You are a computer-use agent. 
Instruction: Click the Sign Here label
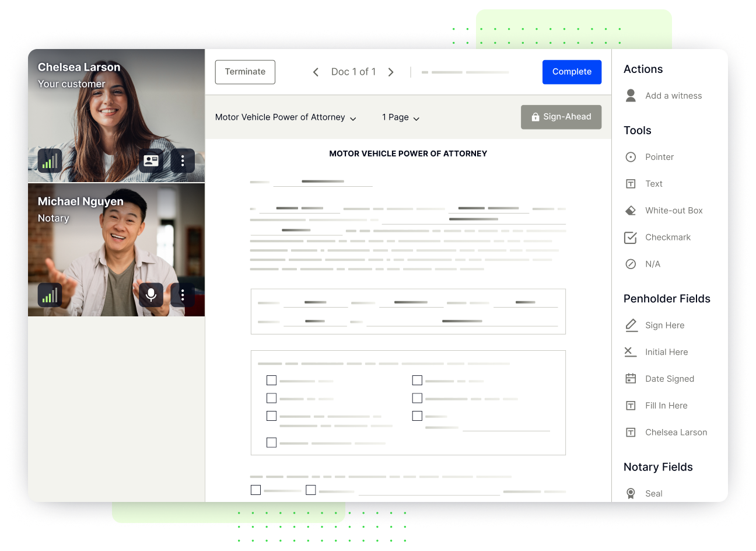[x=664, y=326]
